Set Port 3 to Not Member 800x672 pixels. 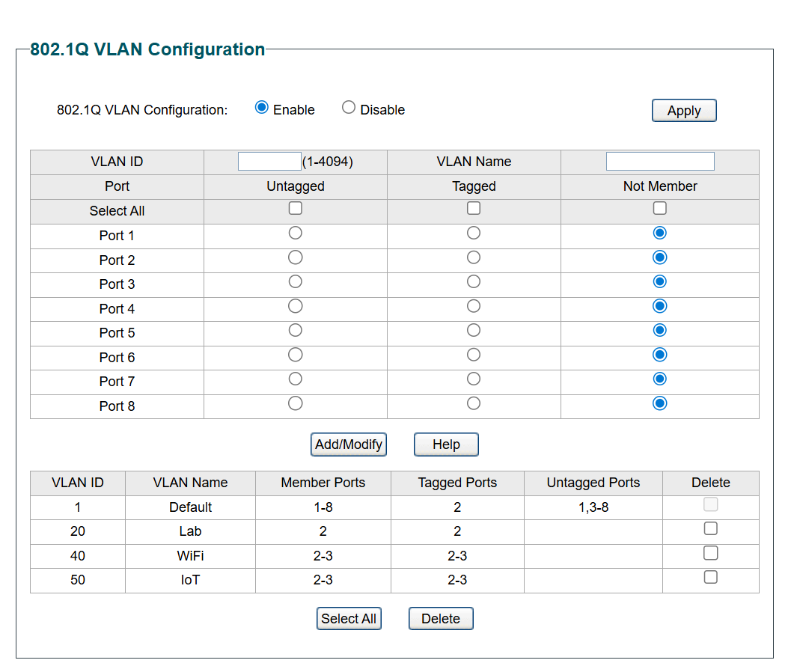click(x=660, y=281)
